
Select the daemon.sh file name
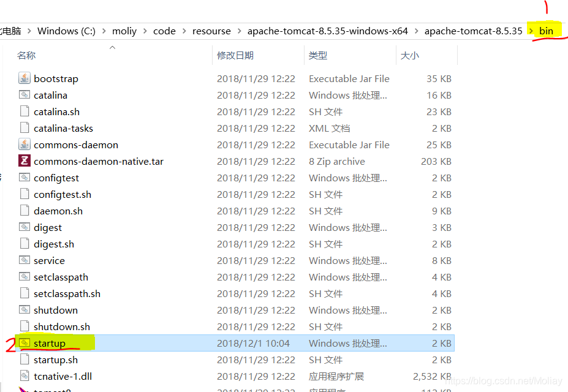(x=58, y=211)
